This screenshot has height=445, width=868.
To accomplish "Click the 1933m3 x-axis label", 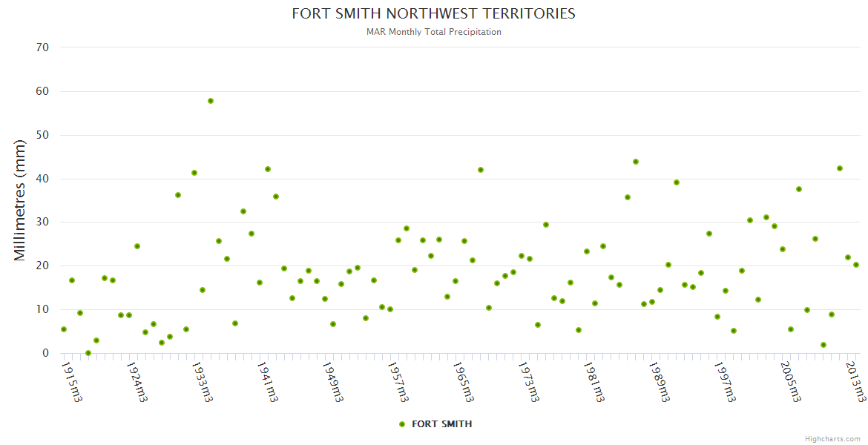I will [x=203, y=383].
